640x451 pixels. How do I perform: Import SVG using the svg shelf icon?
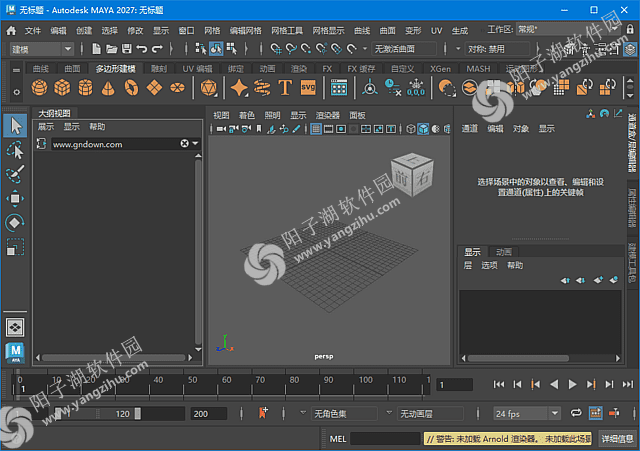click(x=308, y=87)
